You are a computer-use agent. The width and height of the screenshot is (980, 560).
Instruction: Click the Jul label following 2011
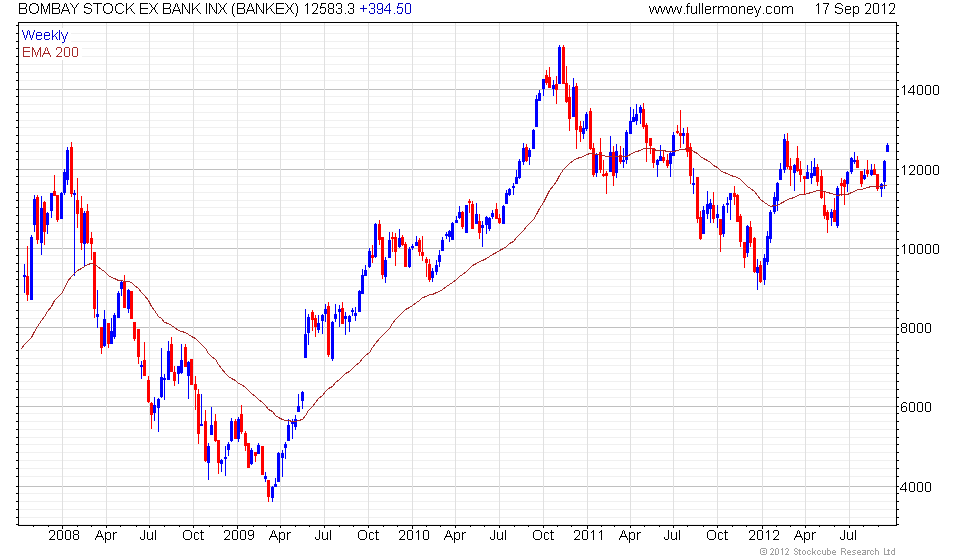click(672, 536)
